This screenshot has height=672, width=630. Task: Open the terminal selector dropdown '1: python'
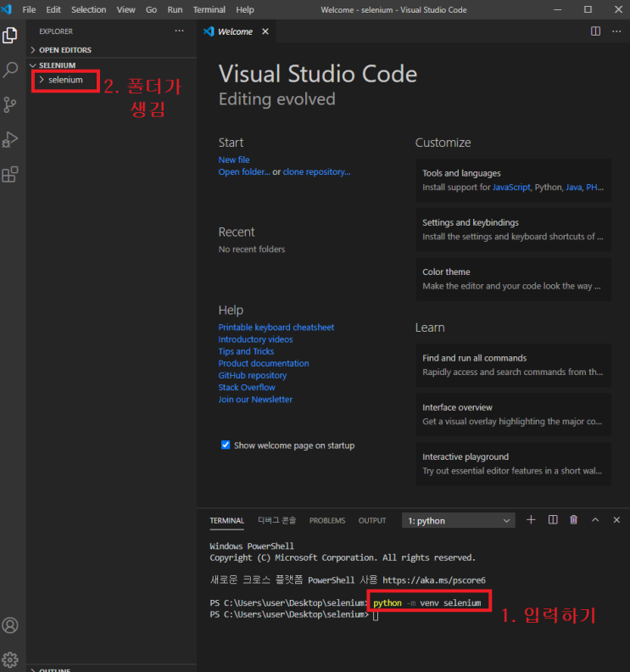pyautogui.click(x=458, y=521)
